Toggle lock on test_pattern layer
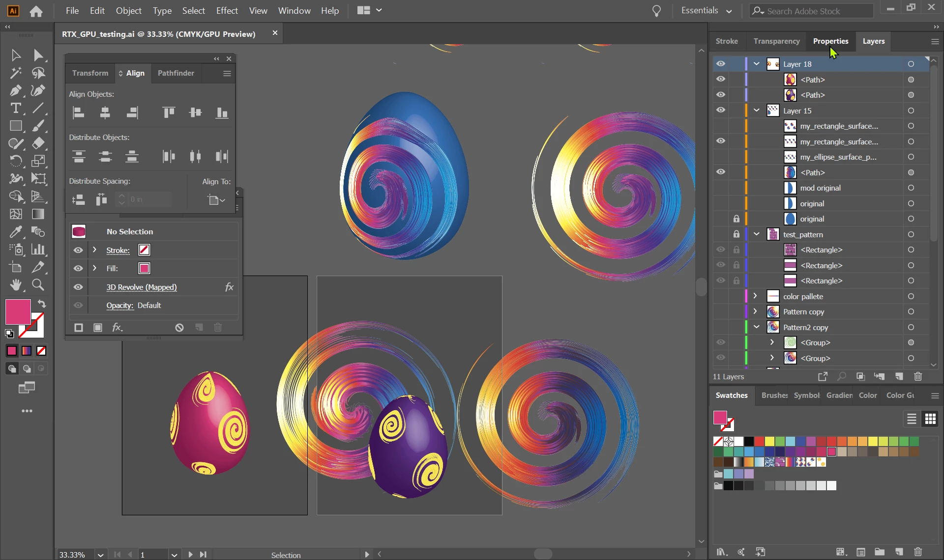The height and width of the screenshot is (560, 944). coord(736,234)
